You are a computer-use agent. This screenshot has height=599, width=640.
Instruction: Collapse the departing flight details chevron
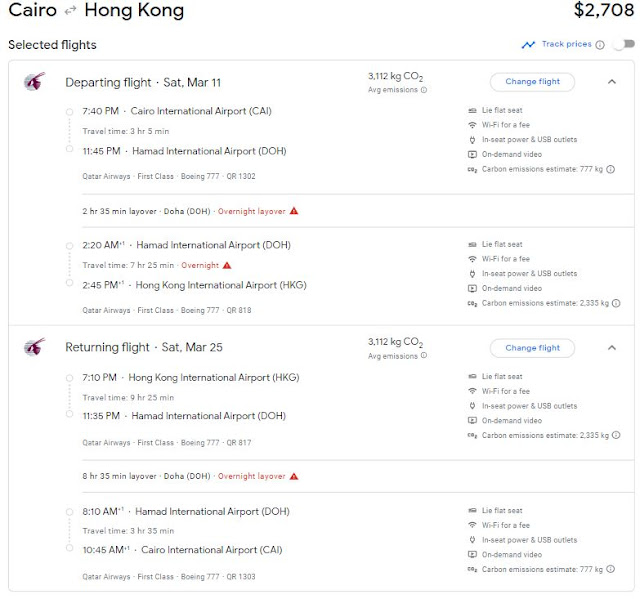pyautogui.click(x=611, y=82)
